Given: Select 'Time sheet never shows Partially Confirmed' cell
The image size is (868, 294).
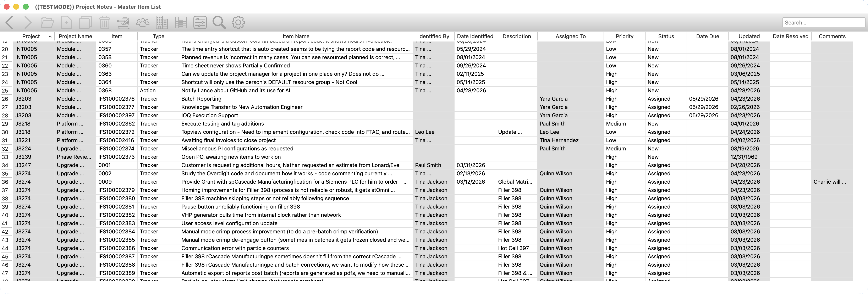Looking at the screenshot, I should (x=296, y=66).
